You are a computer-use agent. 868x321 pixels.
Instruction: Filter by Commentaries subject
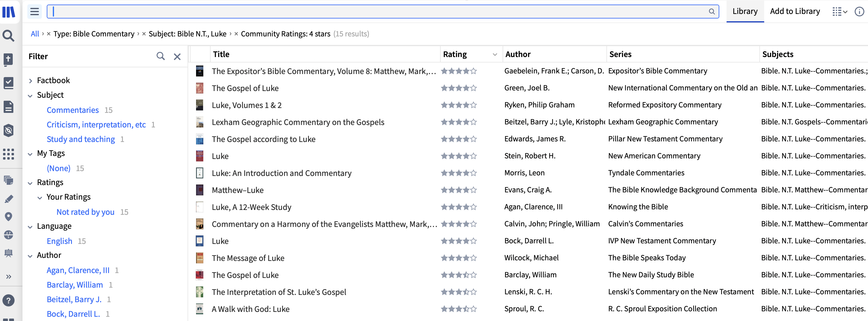pyautogui.click(x=73, y=110)
